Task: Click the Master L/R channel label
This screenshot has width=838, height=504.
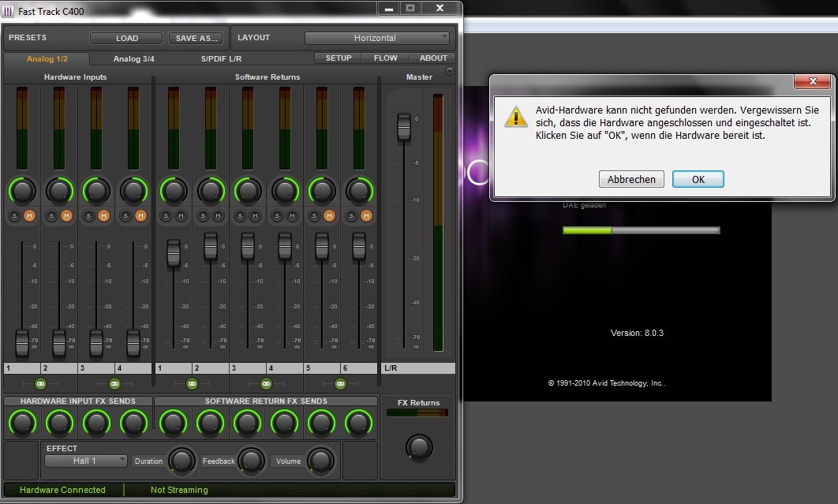Action: coord(418,368)
